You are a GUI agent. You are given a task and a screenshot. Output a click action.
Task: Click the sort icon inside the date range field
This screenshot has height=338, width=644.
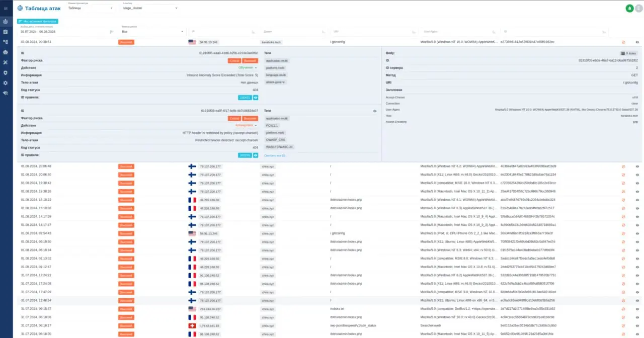111,32
